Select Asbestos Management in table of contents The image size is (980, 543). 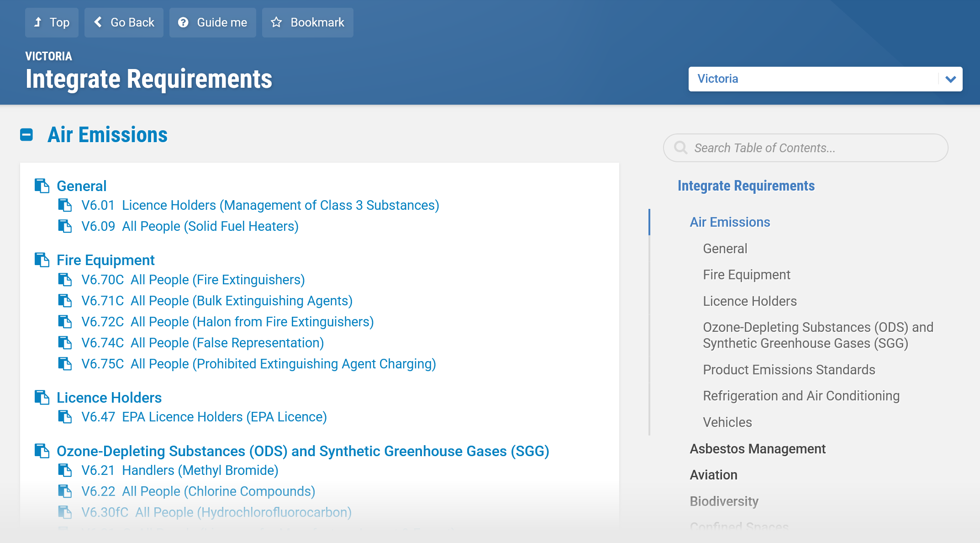click(x=758, y=449)
